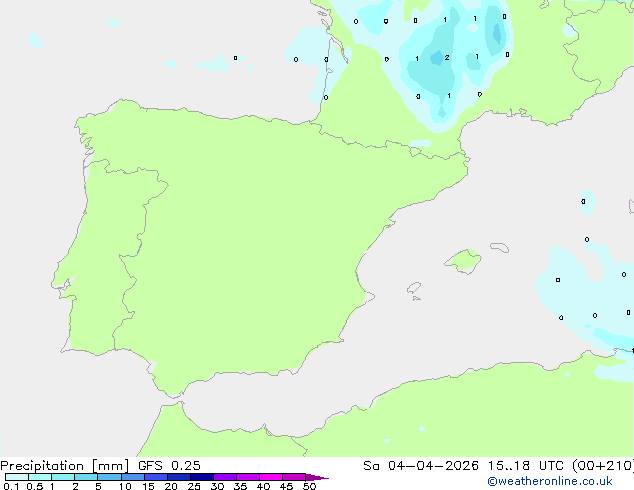Select the 0.5–1 mm legend color box
Image resolution: width=634 pixels, height=490 pixels.
tap(40, 477)
